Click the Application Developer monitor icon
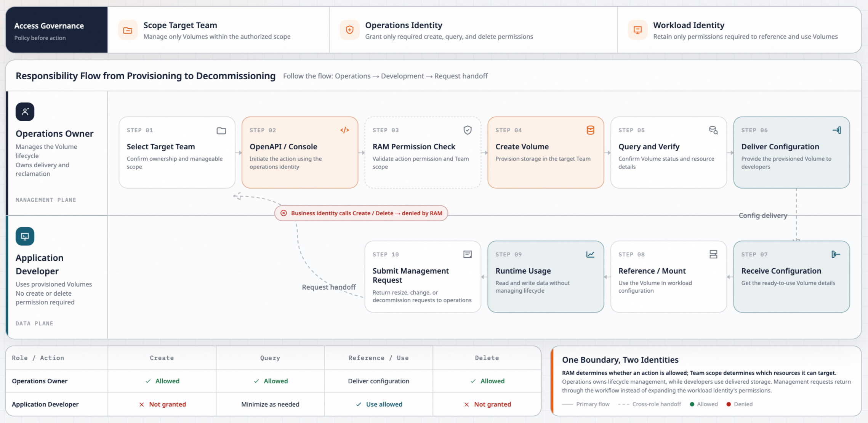Viewport: 868px width, 423px height. click(x=25, y=236)
